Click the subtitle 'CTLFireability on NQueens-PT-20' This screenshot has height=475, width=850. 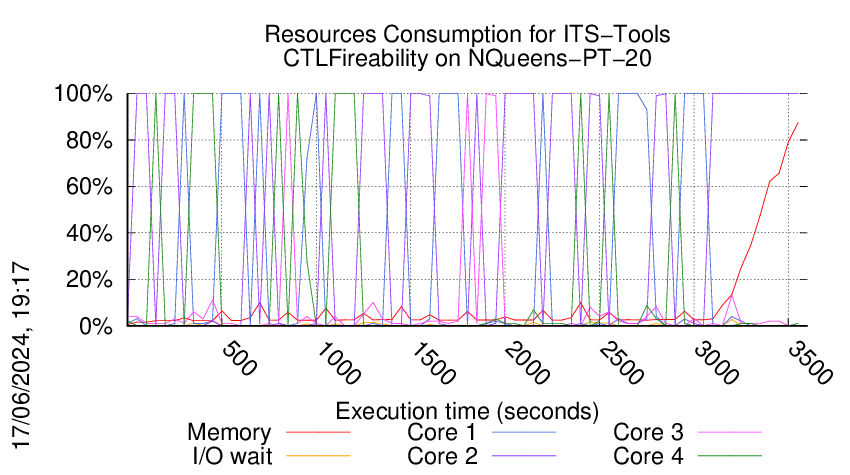[x=467, y=58]
